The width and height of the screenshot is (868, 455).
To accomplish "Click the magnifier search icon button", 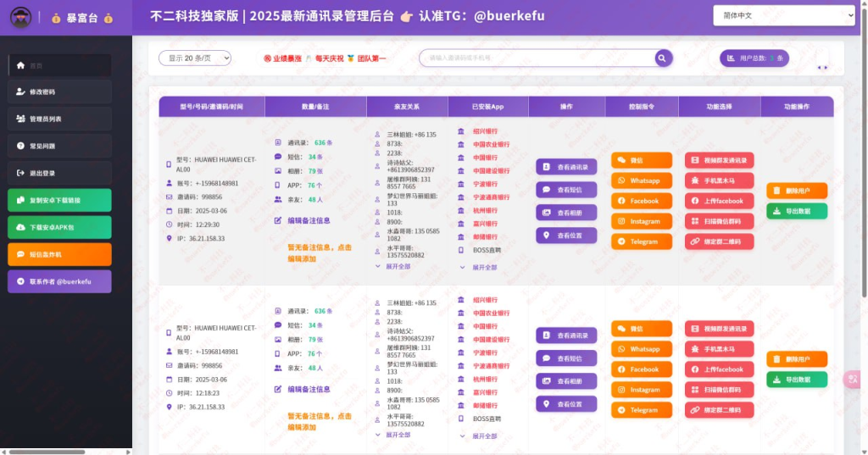I will pos(663,58).
